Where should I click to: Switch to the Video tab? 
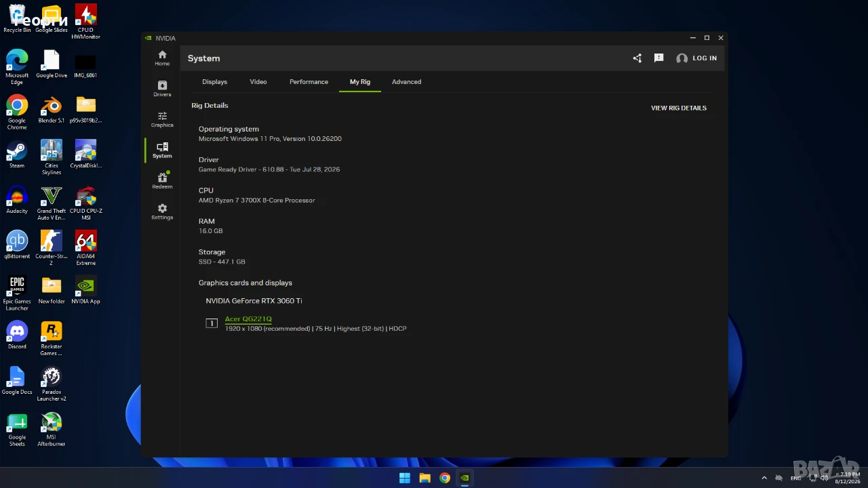pos(258,82)
